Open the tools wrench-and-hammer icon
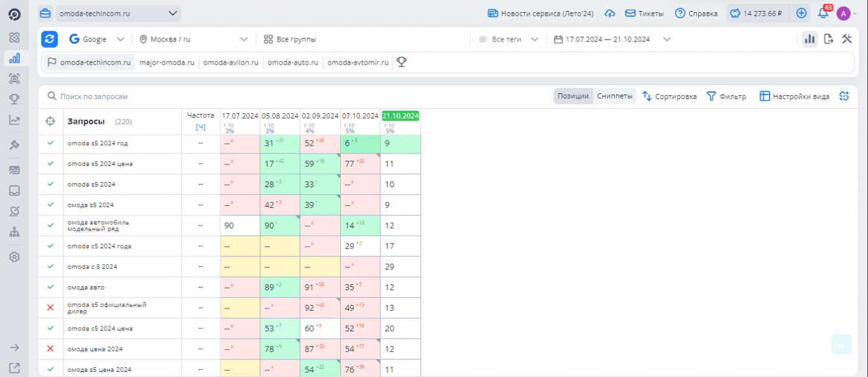This screenshot has width=868, height=377. [x=847, y=39]
